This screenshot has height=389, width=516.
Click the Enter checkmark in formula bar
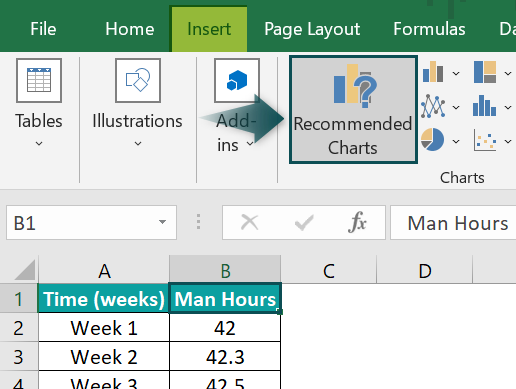(x=304, y=222)
